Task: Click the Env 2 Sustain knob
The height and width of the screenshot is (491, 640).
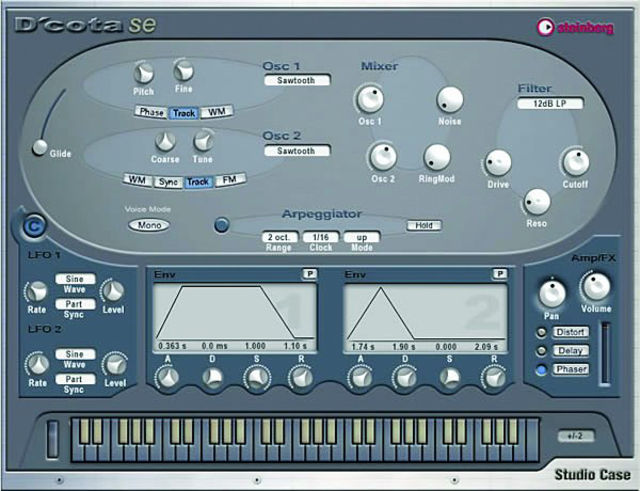Action: tap(450, 378)
